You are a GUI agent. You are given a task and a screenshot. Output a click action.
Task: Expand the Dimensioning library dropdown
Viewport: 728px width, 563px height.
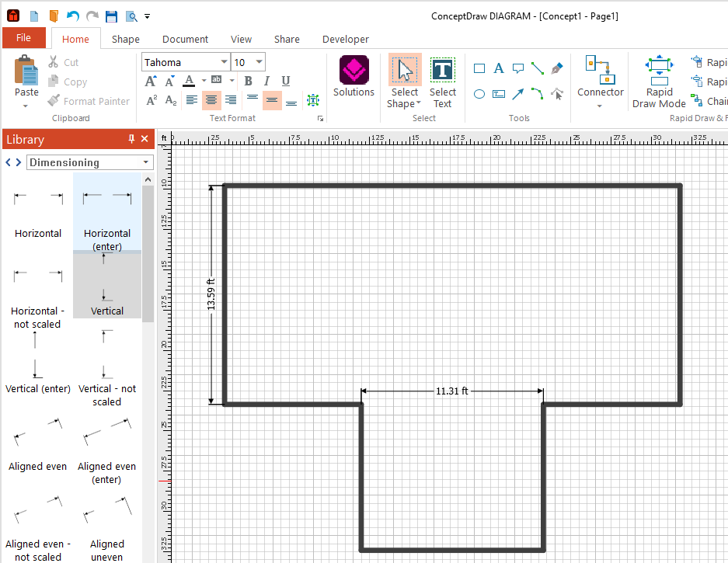click(146, 162)
